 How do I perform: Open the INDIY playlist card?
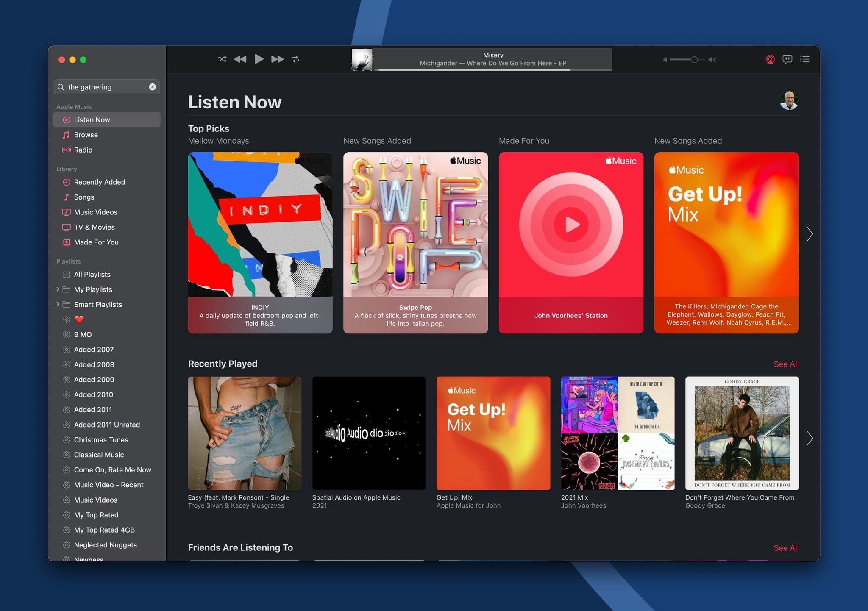tap(260, 243)
